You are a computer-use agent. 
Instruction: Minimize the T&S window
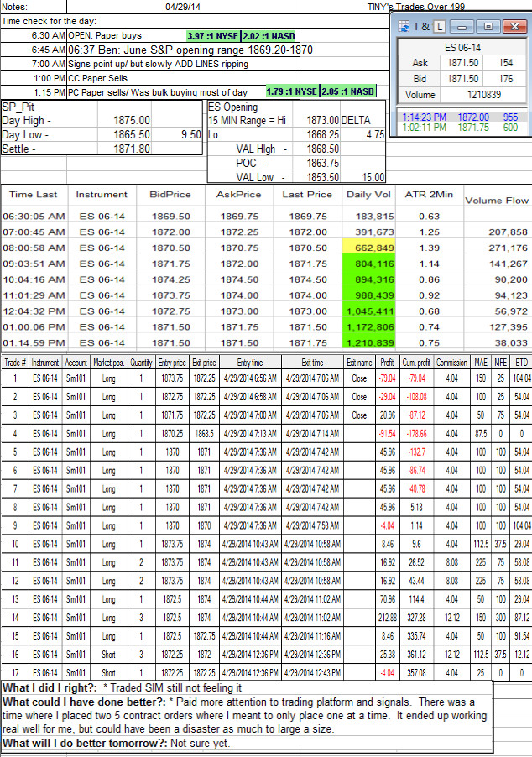(462, 27)
